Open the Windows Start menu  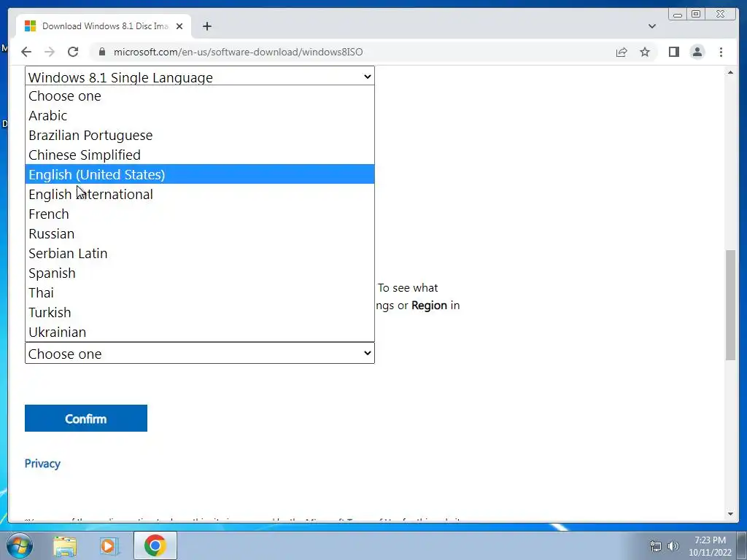pos(19,545)
